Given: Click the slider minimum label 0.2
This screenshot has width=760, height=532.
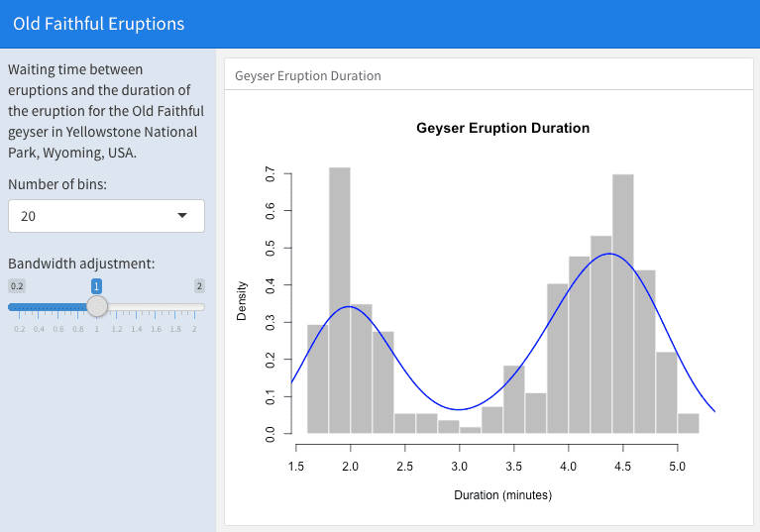Looking at the screenshot, I should (17, 286).
